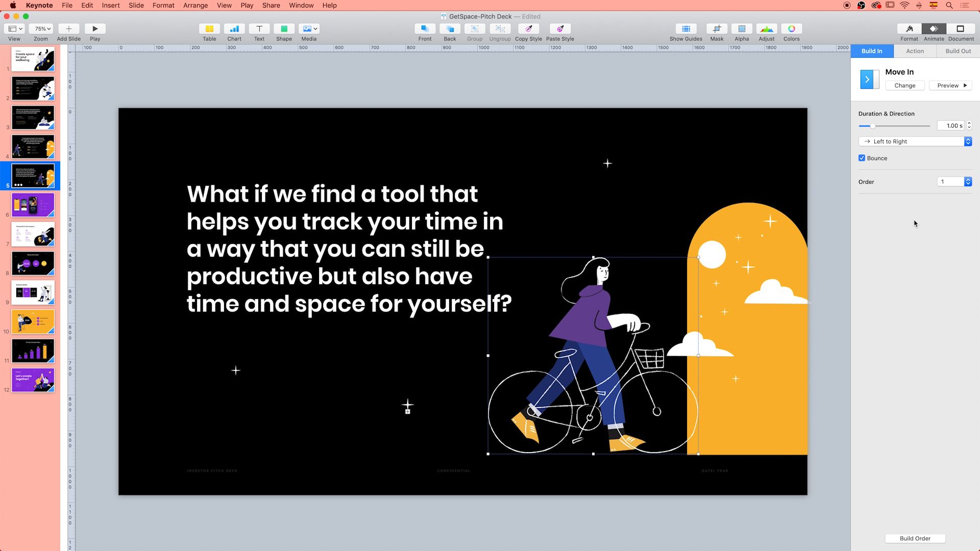Open the View toolbar menu
Screen dimensions: 980x551
(14, 29)
